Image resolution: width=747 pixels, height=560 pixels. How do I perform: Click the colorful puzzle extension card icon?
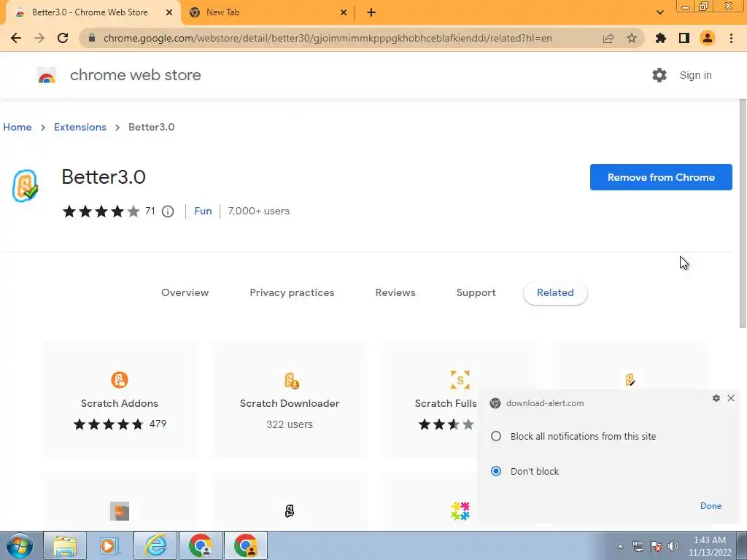(460, 511)
